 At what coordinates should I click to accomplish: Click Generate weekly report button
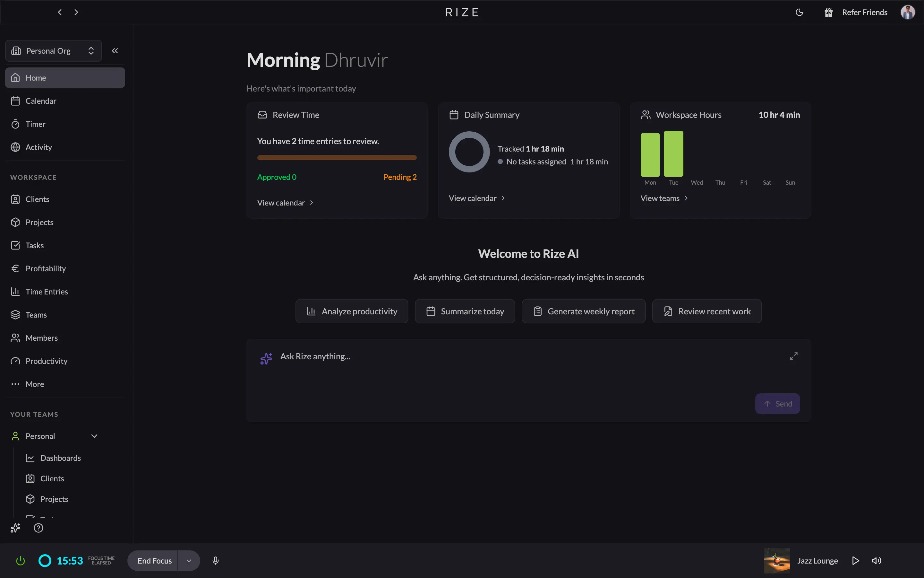point(583,311)
